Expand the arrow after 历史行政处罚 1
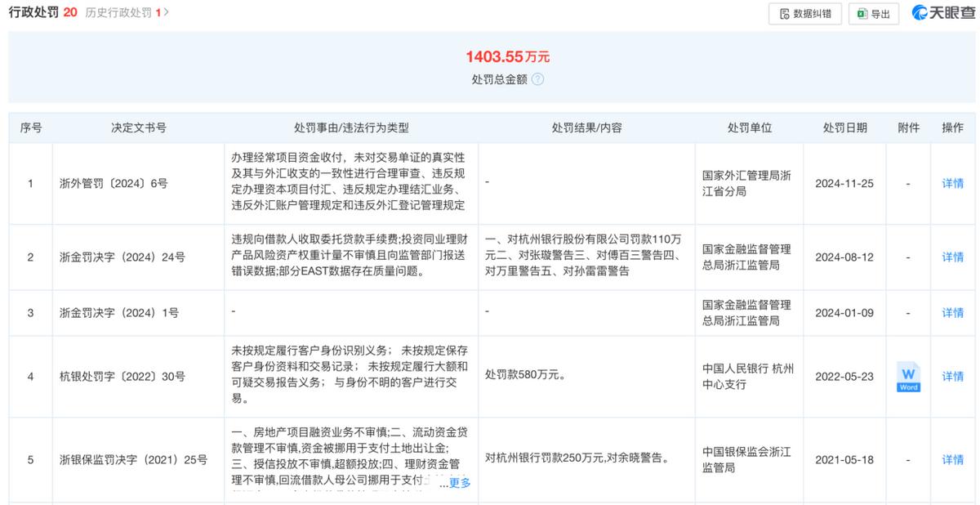This screenshot has height=505, width=980. 167,12
